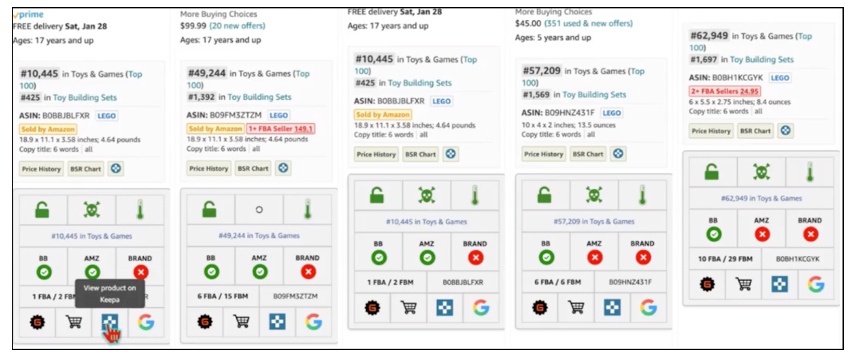The image size is (856, 364).
Task: Click green unlock padlock in #62,949 panel
Action: tap(711, 172)
